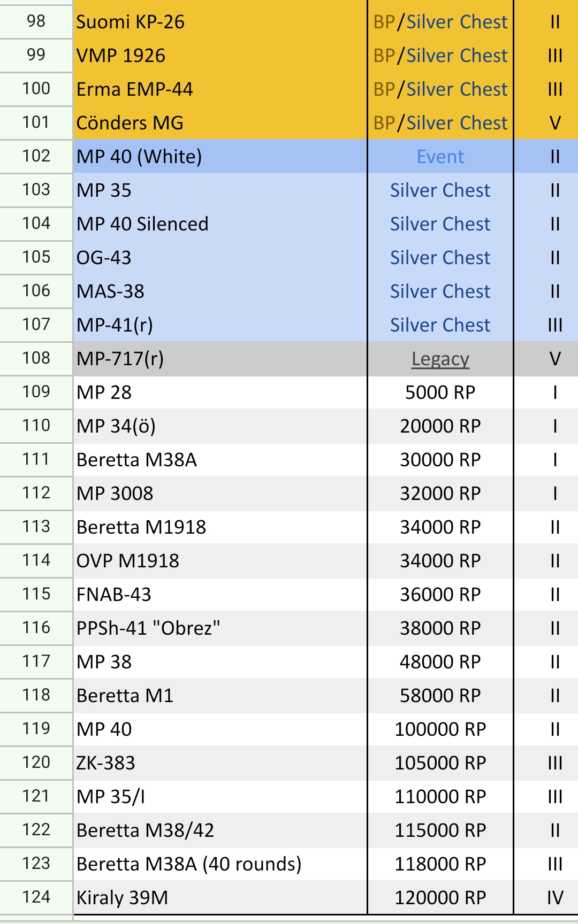
Task: Select the MP 40 Silenced cell
Action: pyautogui.click(x=219, y=224)
